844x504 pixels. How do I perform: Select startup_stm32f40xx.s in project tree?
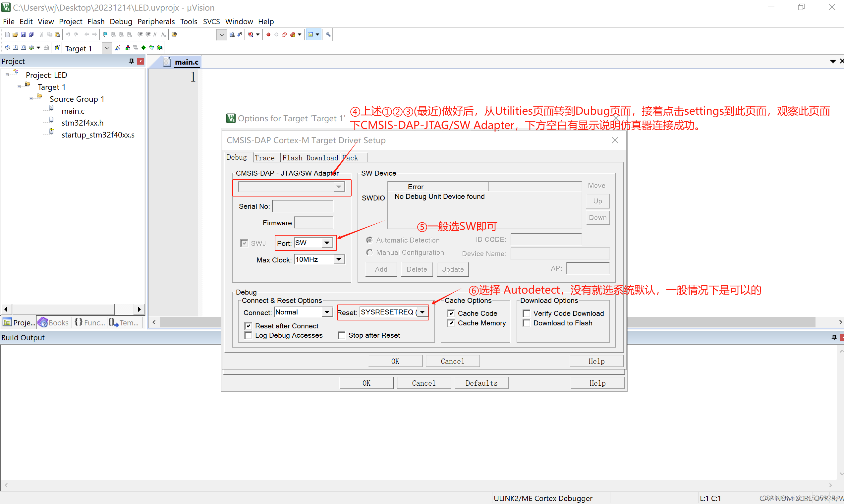tap(98, 135)
